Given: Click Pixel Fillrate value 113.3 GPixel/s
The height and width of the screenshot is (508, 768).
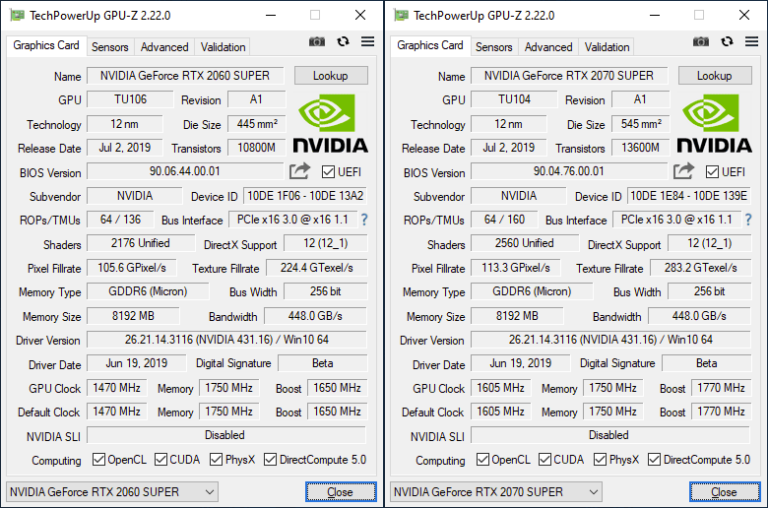Looking at the screenshot, I should (x=516, y=268).
